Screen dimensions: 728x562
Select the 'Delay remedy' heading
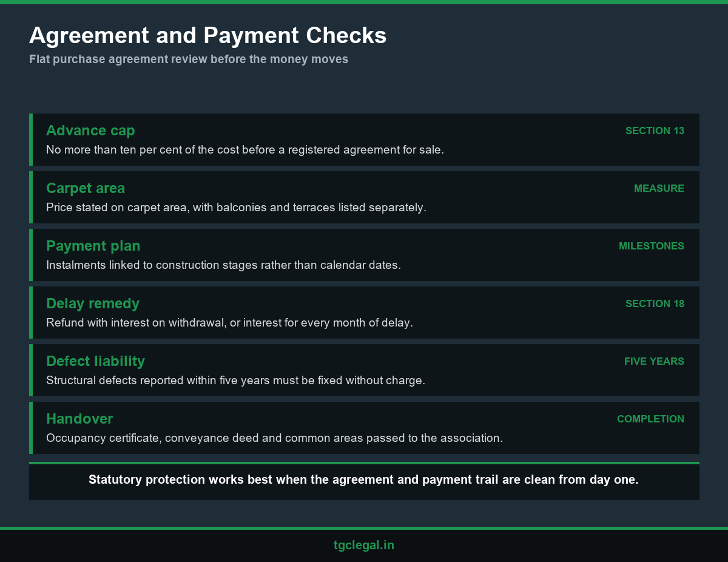[x=93, y=303]
